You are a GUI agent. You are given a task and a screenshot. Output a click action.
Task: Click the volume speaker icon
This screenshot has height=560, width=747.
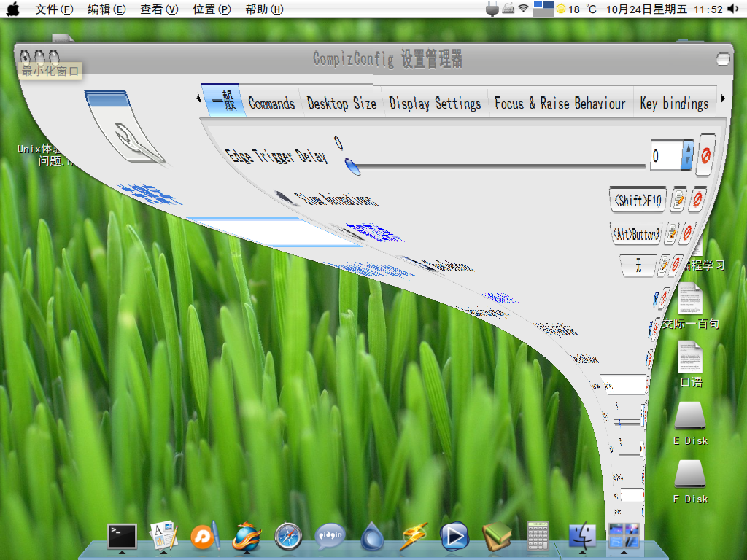click(733, 9)
